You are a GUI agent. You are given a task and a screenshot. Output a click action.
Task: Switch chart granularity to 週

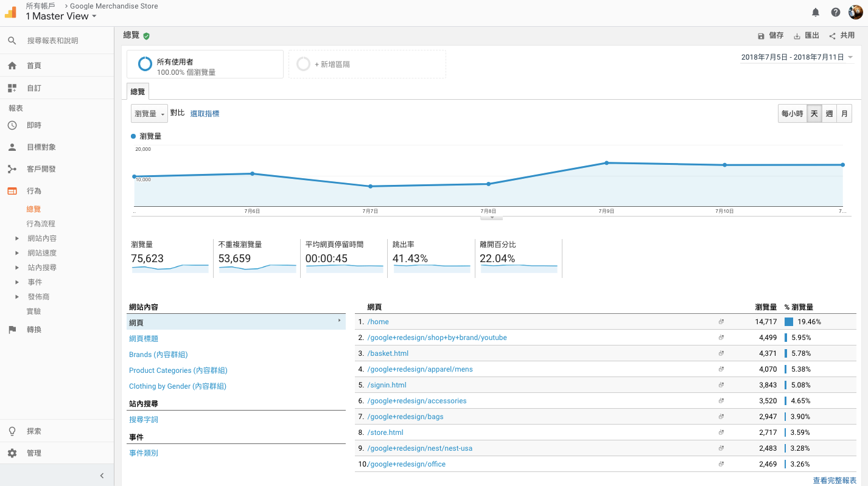point(829,114)
